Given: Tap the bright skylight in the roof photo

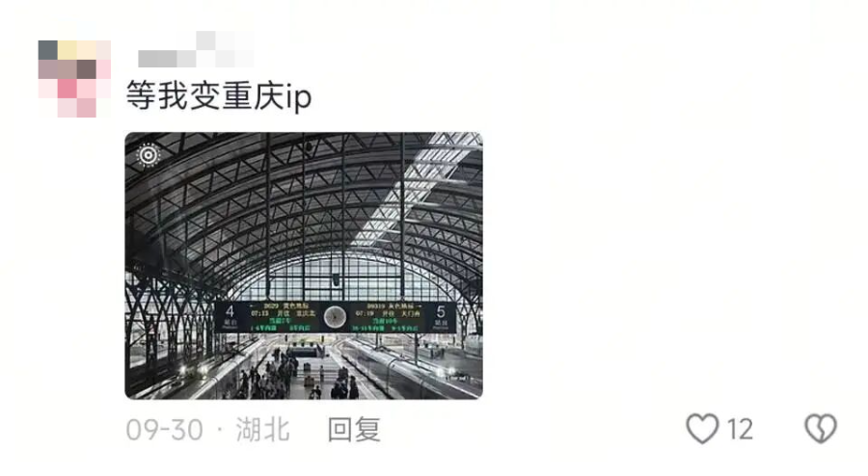Looking at the screenshot, I should 413,188.
